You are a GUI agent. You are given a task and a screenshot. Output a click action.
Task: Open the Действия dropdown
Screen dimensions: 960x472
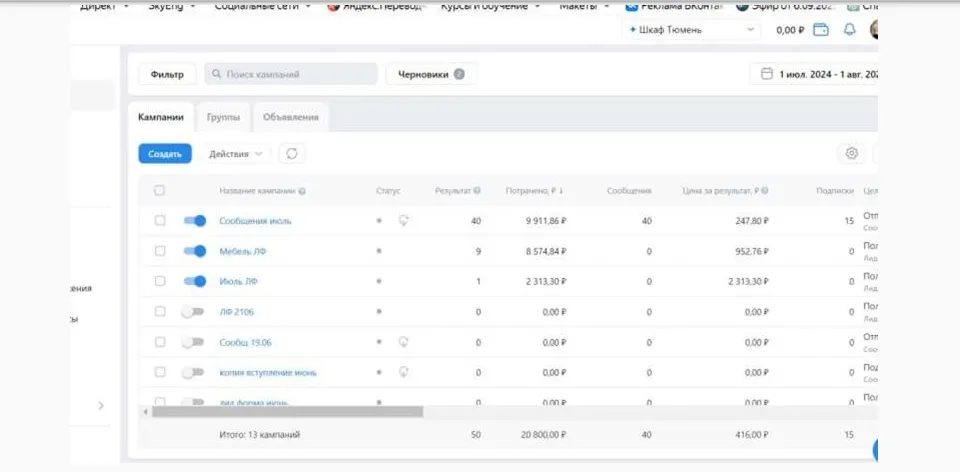[236, 154]
